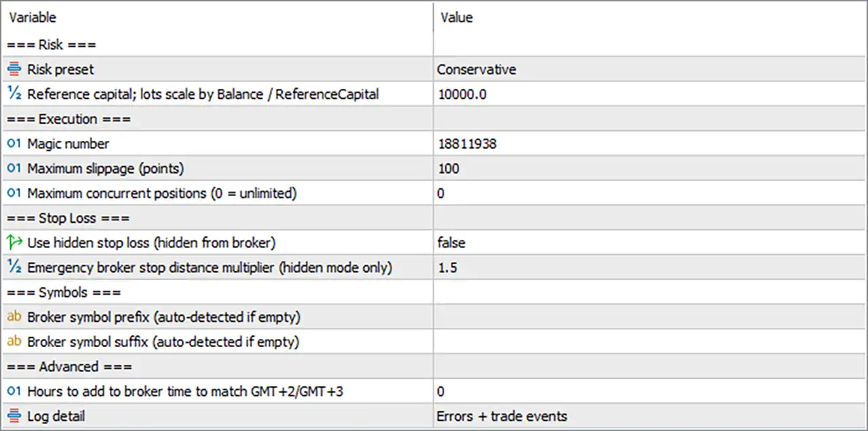Click the string icon beside Broker symbol suffix
The height and width of the screenshot is (431, 868).
(14, 342)
